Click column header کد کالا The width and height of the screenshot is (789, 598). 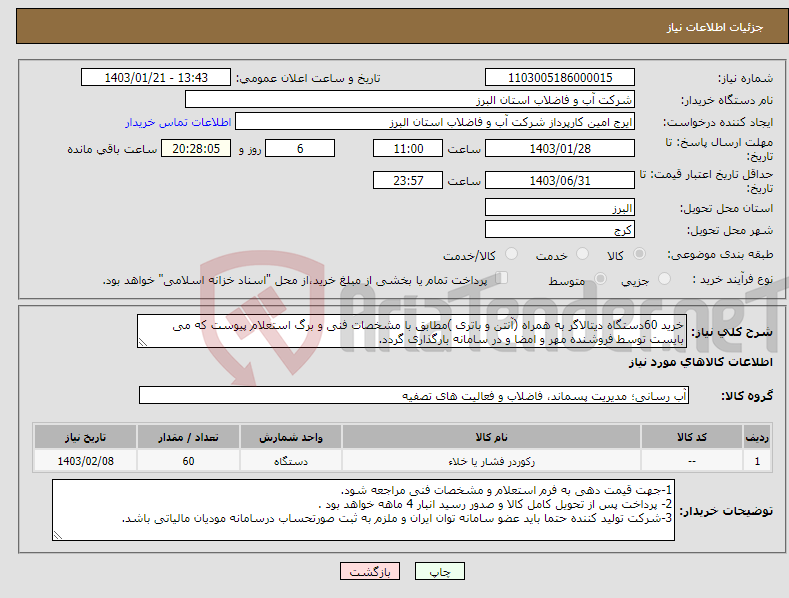tap(692, 437)
